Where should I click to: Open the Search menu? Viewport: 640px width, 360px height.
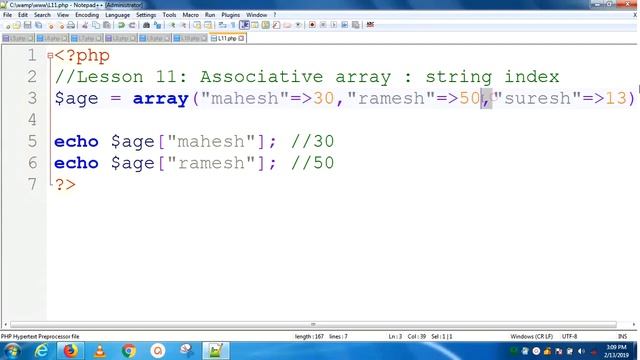click(42, 15)
